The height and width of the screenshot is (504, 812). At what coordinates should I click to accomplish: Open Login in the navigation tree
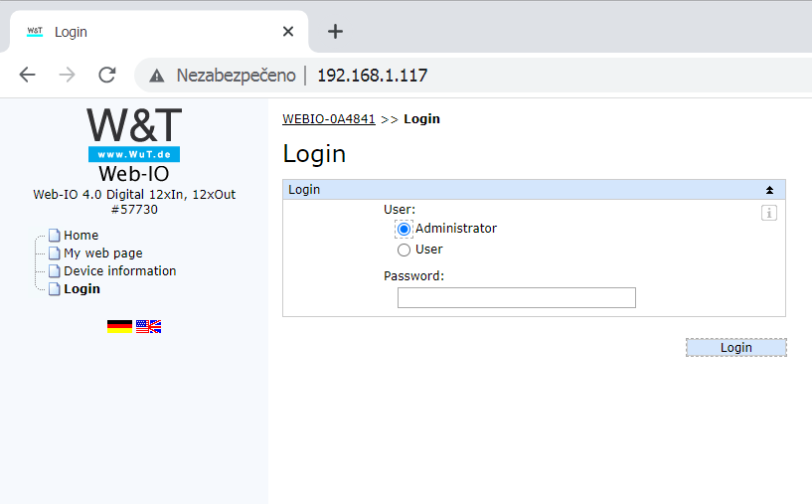[x=81, y=289]
